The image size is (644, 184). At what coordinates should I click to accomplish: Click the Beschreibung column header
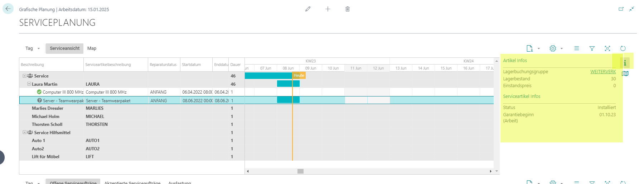click(x=51, y=65)
